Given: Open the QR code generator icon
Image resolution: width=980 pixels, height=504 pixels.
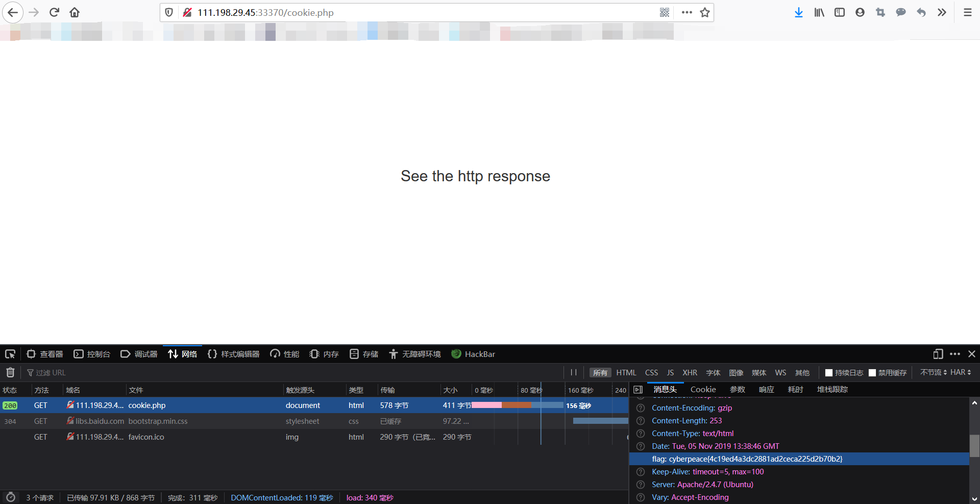Looking at the screenshot, I should point(665,12).
